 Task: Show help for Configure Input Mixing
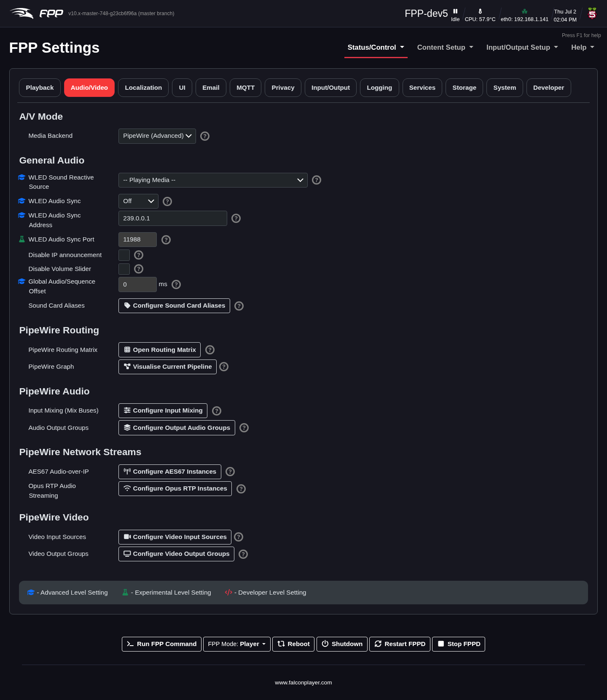coord(217,411)
